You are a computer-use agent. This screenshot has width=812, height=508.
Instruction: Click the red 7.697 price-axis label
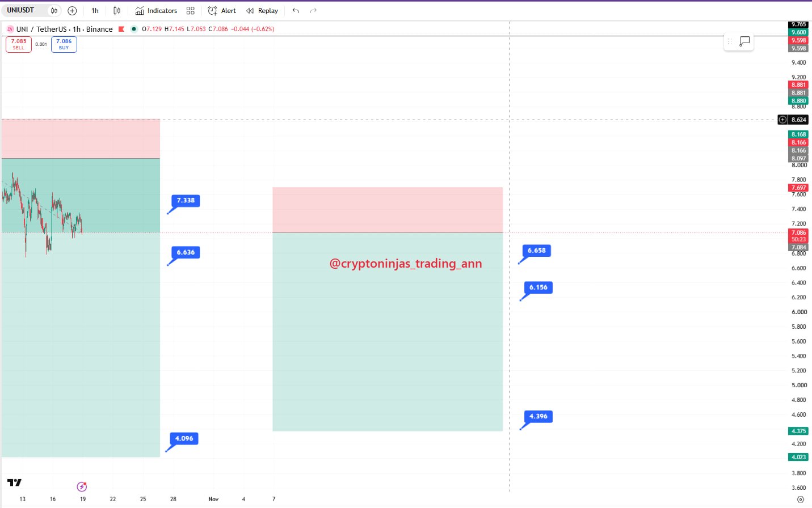(798, 188)
